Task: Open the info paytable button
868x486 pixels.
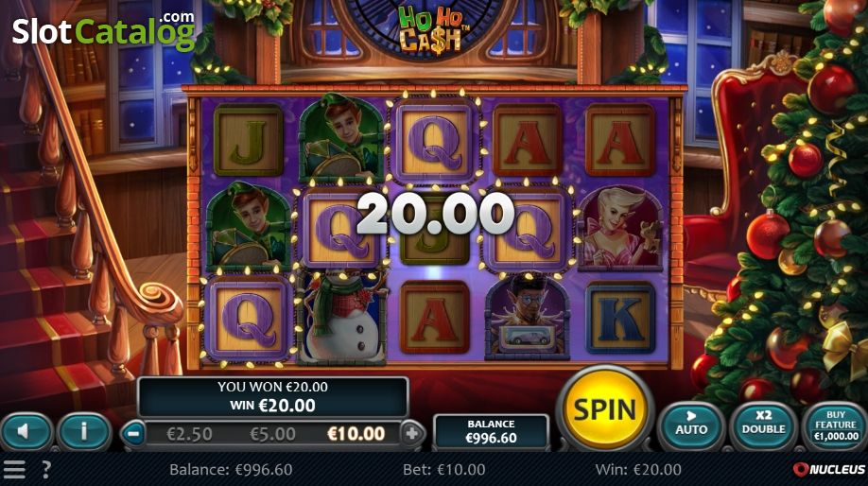Action: (x=84, y=431)
